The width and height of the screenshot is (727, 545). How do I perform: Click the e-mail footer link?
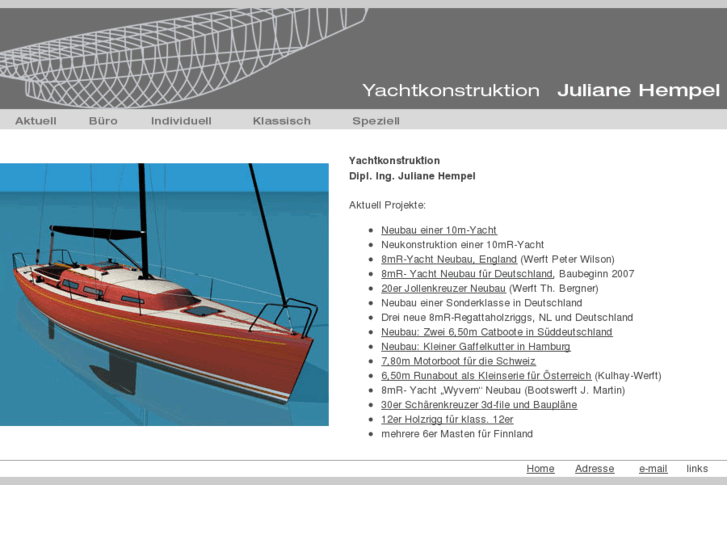tap(653, 468)
